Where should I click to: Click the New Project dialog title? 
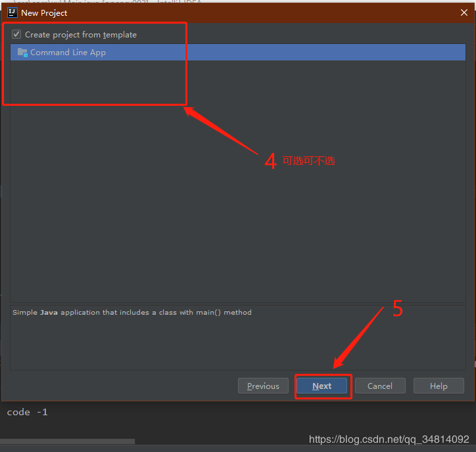(x=44, y=13)
